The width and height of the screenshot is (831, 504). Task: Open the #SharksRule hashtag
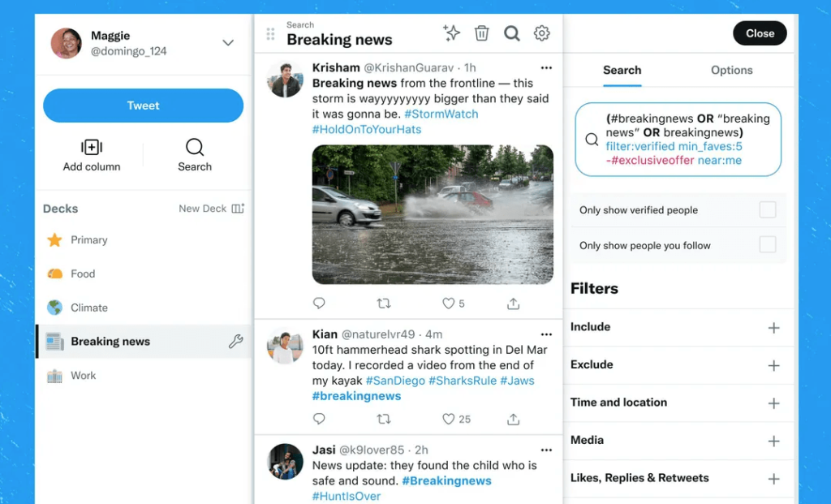point(462,381)
